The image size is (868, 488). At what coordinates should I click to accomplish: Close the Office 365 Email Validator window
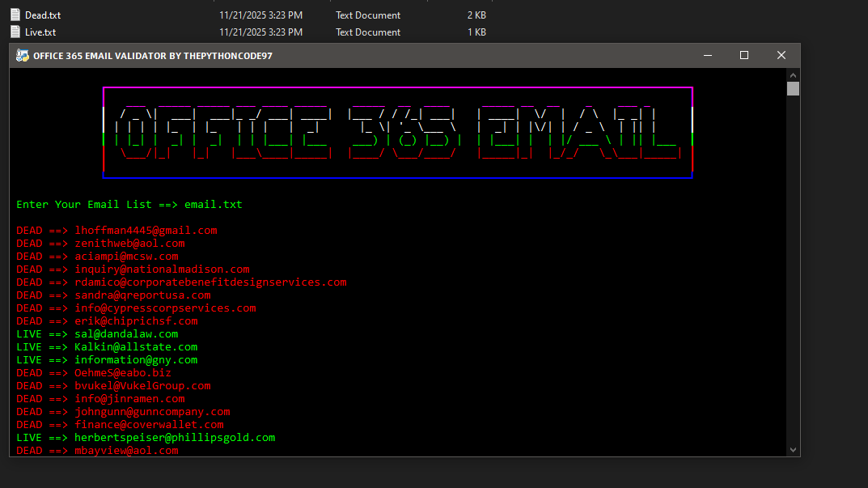pos(781,55)
